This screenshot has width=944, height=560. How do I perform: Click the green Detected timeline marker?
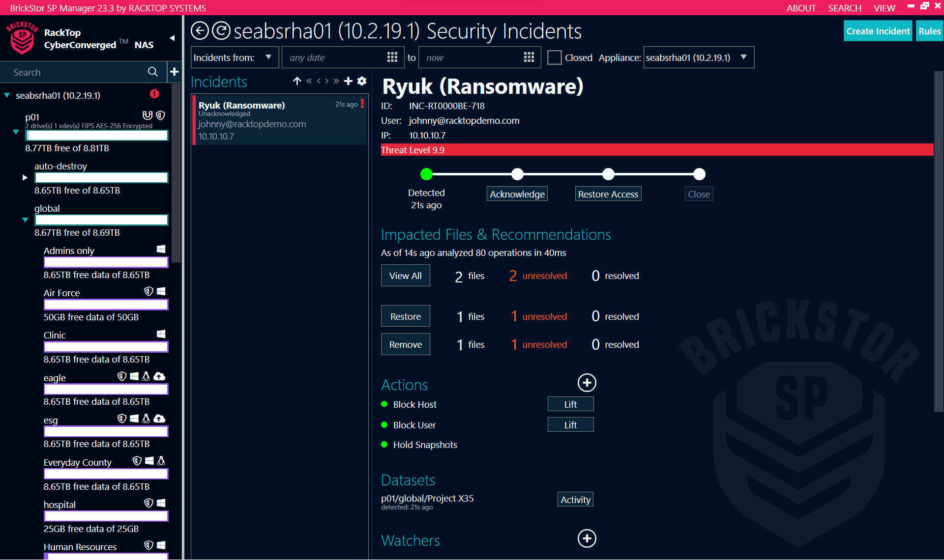426,174
